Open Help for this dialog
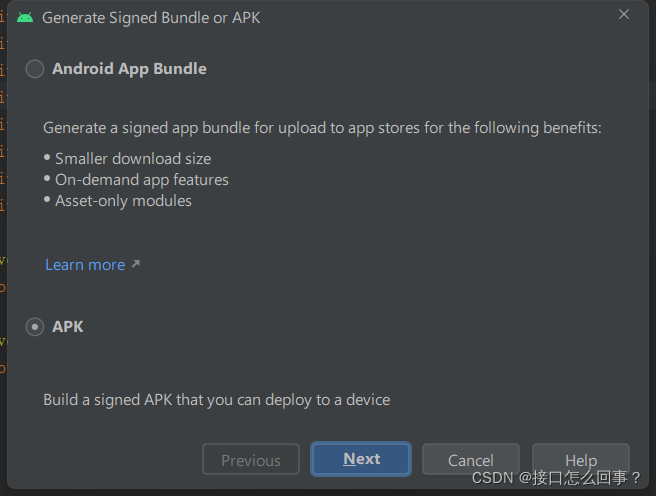The image size is (656, 496). (x=581, y=459)
